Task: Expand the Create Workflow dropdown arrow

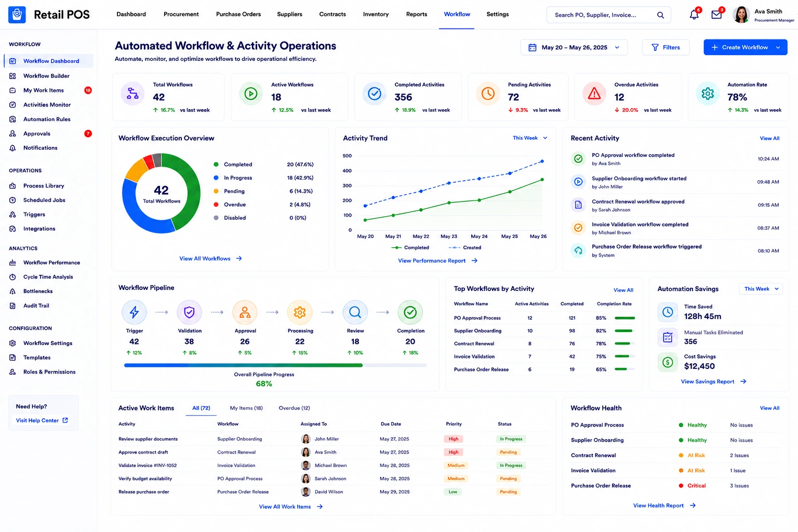Action: pyautogui.click(x=778, y=47)
